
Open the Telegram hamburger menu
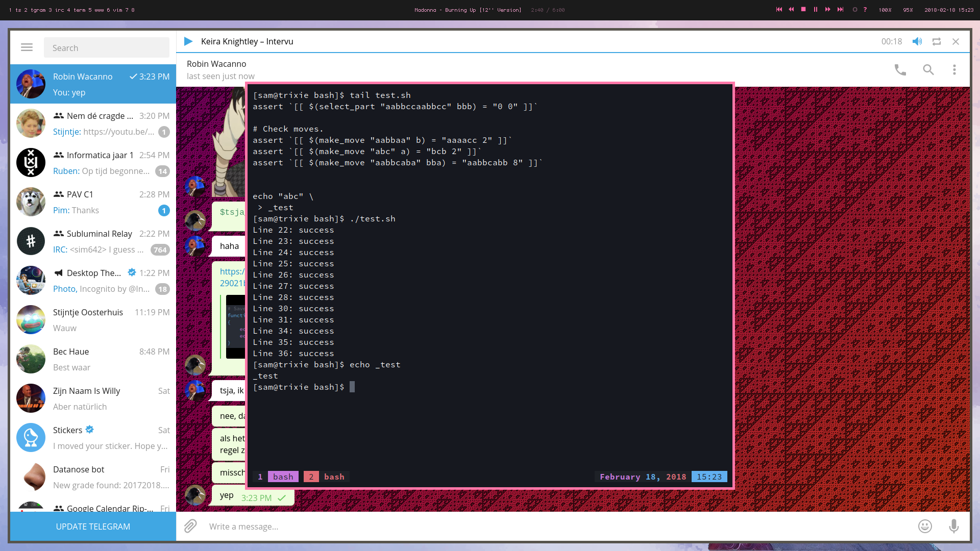coord(27,47)
